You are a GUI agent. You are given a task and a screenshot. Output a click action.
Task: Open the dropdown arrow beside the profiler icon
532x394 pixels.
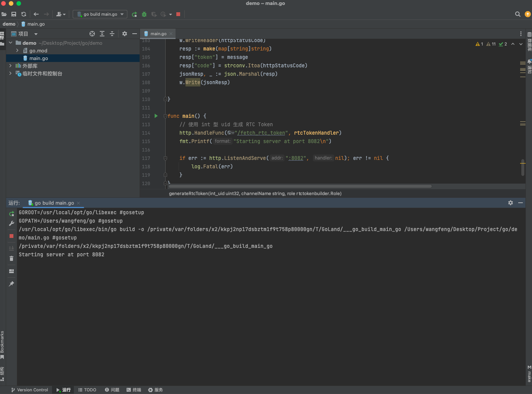[171, 15]
